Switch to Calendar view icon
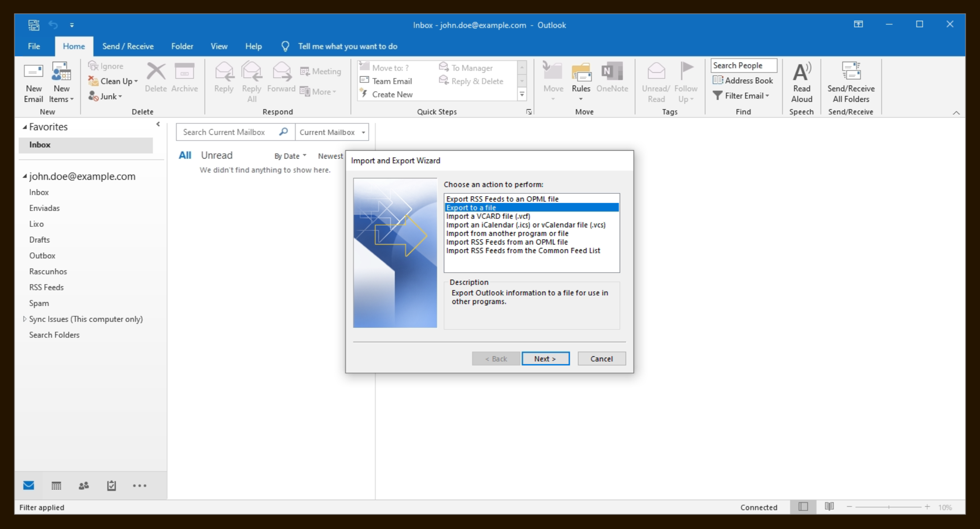The width and height of the screenshot is (980, 529). [56, 485]
